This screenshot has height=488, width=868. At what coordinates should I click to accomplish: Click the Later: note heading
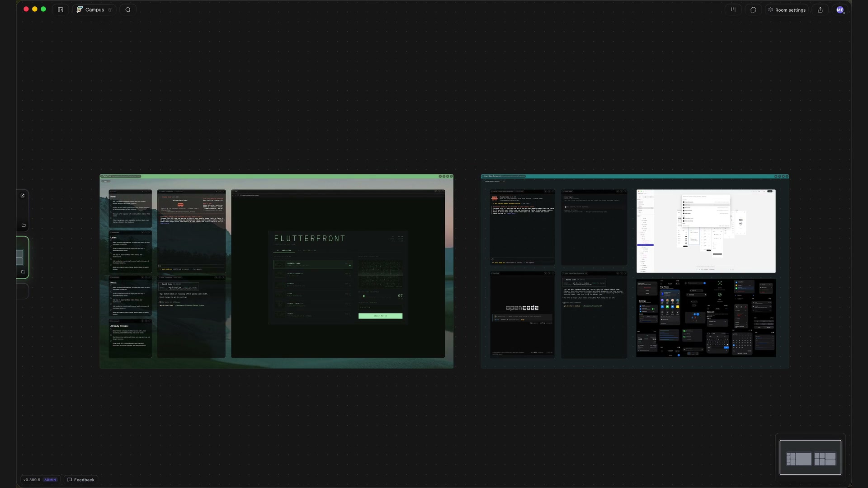[x=114, y=238]
